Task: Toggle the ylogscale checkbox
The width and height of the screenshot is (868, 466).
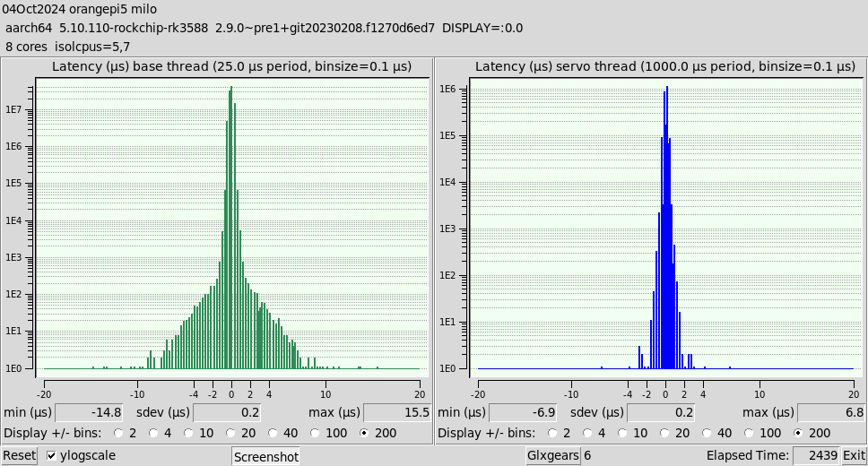Action: (x=51, y=455)
